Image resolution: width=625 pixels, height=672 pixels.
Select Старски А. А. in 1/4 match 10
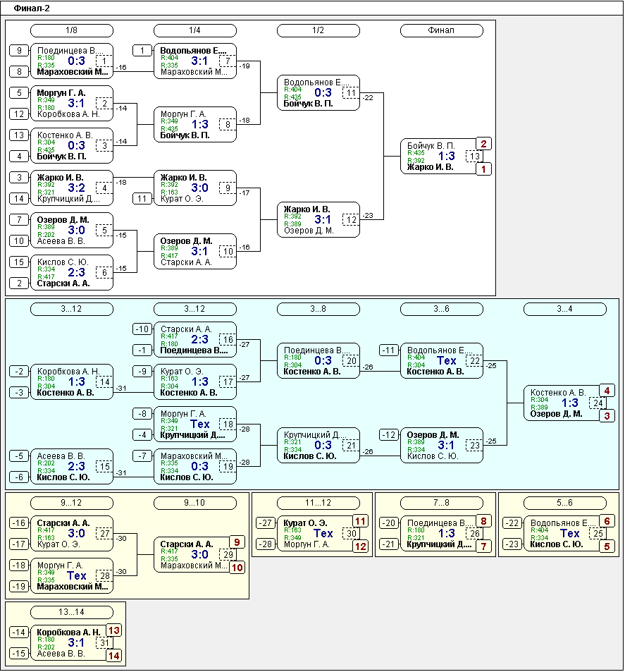pyautogui.click(x=186, y=262)
